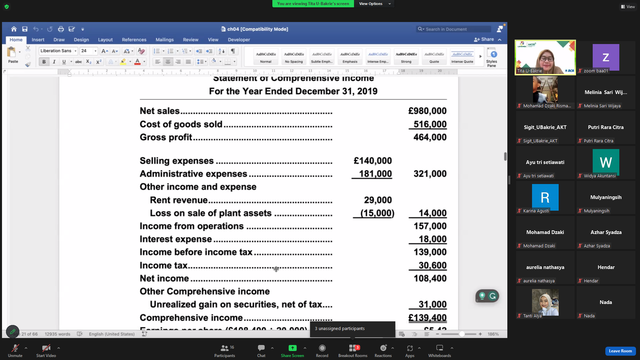Viewport: 640px width, 360px height.
Task: Save the document with the floppy icon
Action: point(25,29)
